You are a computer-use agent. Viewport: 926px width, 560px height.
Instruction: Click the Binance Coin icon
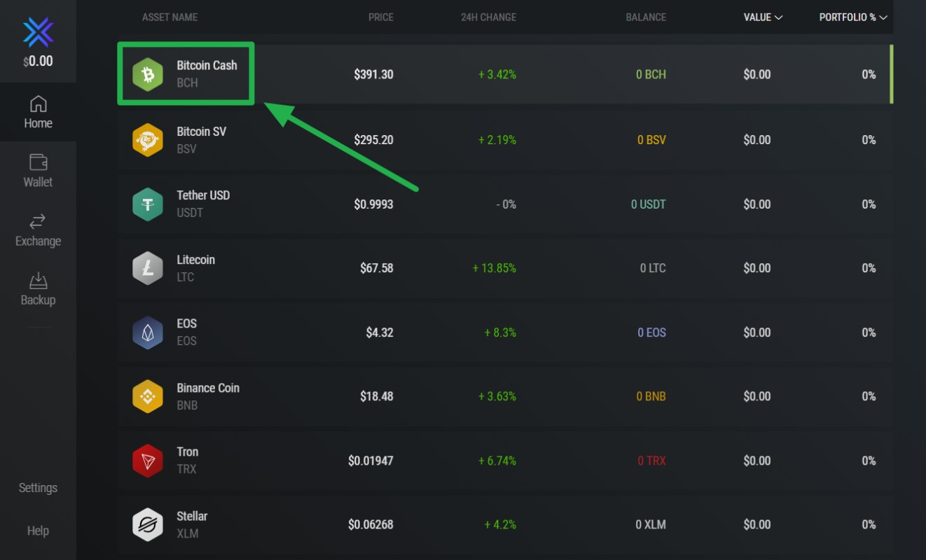tap(148, 396)
